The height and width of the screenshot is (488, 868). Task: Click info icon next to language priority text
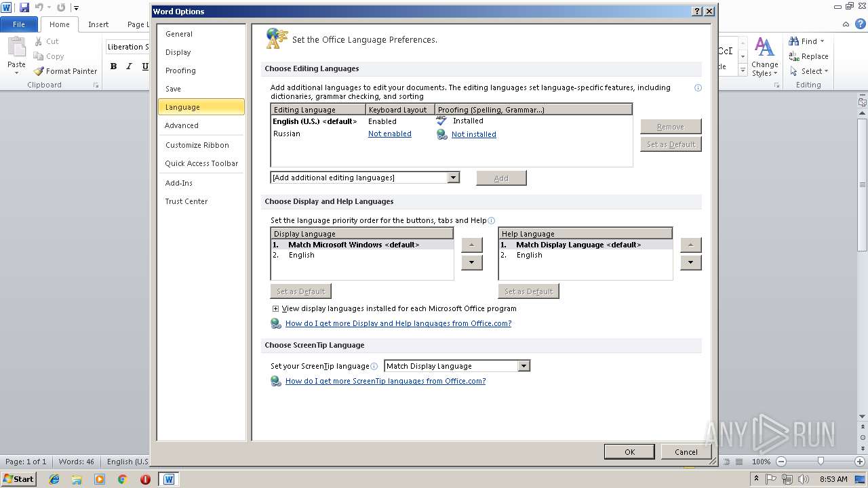pyautogui.click(x=492, y=220)
